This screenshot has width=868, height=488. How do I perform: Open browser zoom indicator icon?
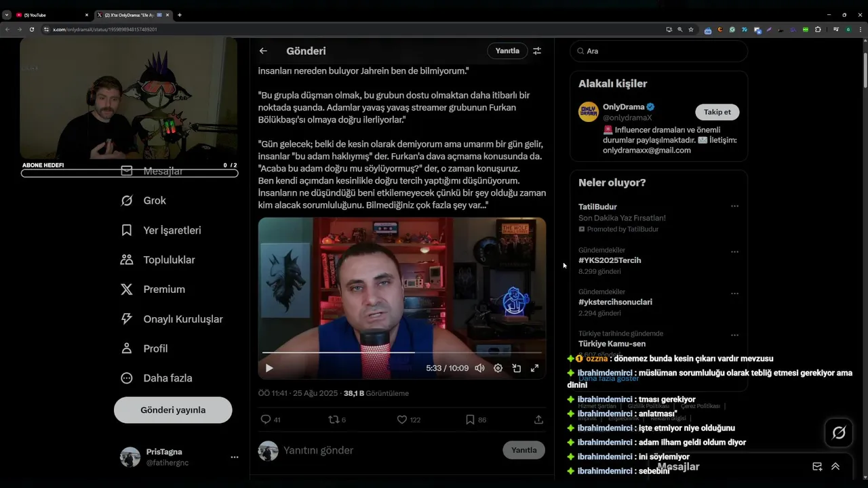(x=680, y=29)
